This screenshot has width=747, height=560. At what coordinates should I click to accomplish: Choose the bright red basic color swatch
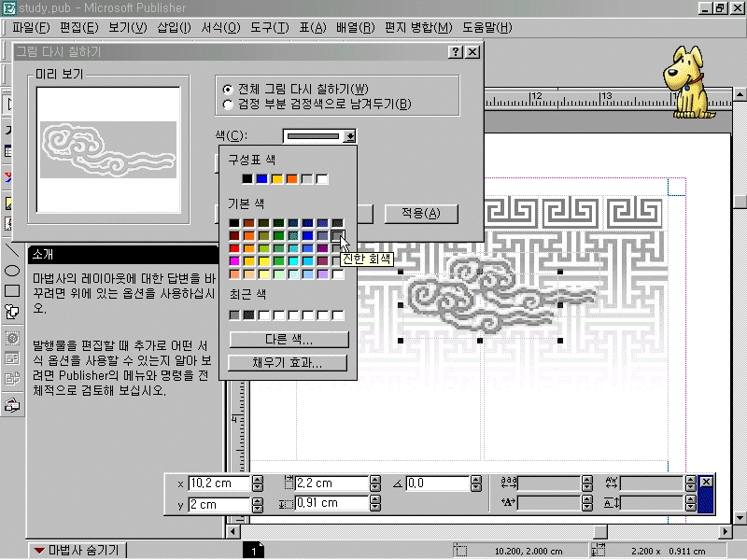click(x=234, y=248)
